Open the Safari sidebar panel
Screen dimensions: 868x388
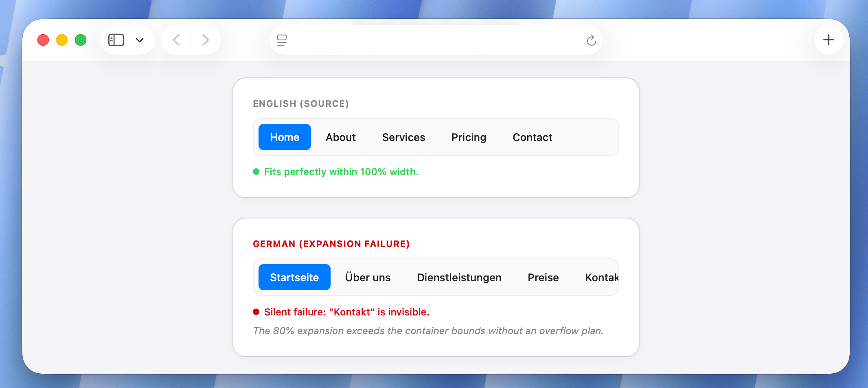pyautogui.click(x=116, y=40)
